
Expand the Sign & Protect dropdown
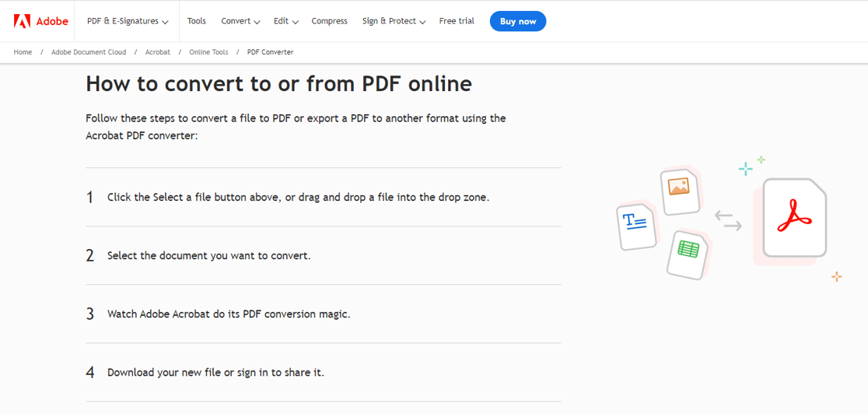pyautogui.click(x=394, y=21)
